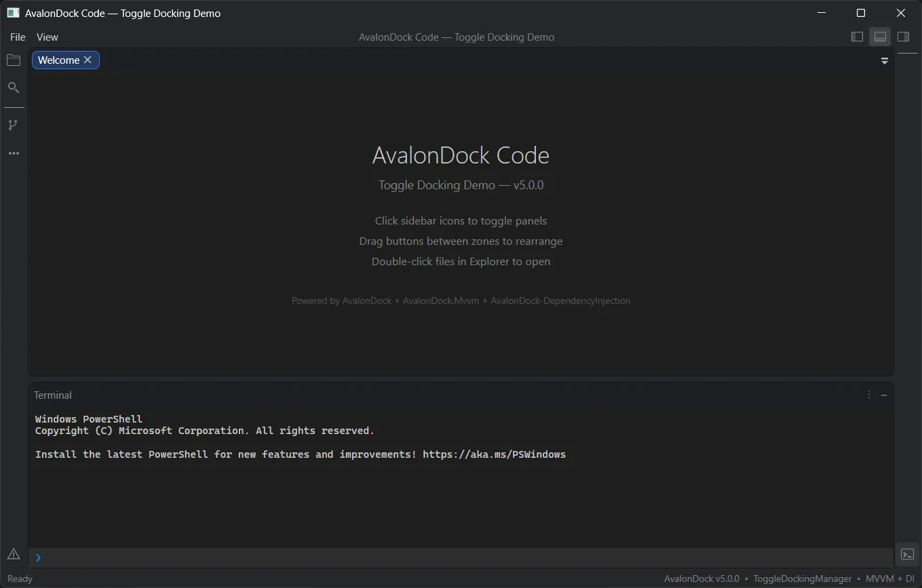
Task: Close the Welcome tab
Action: click(x=88, y=60)
